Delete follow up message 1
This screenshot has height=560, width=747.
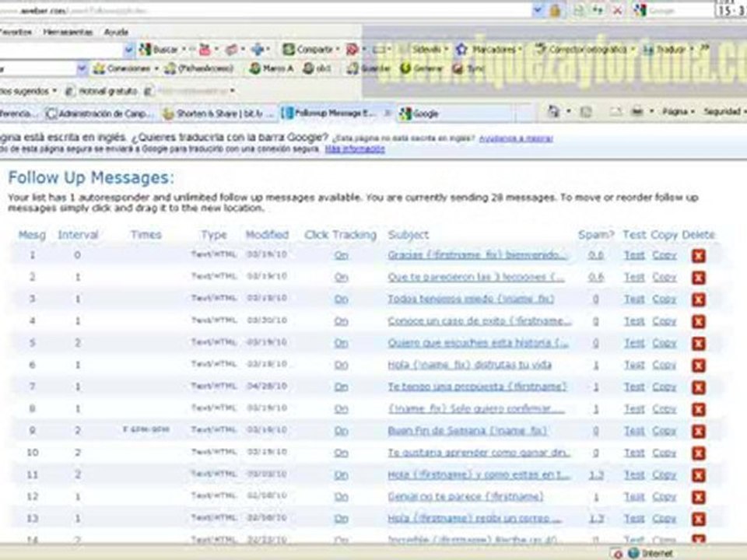[698, 256]
